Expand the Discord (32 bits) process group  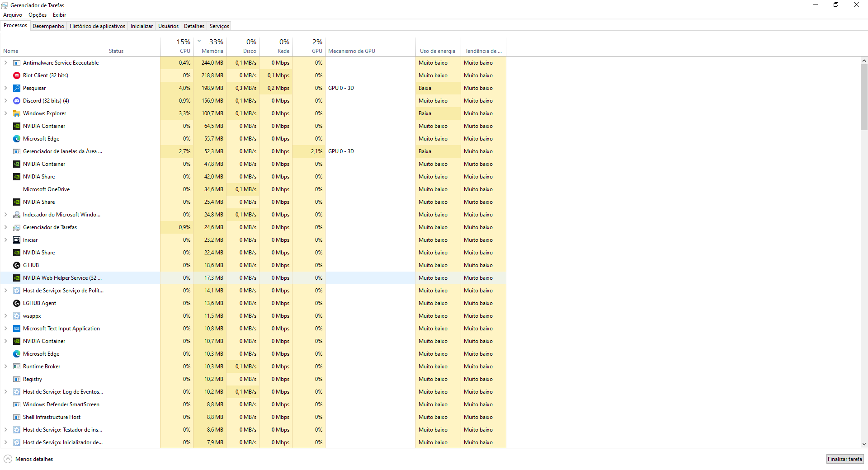5,101
